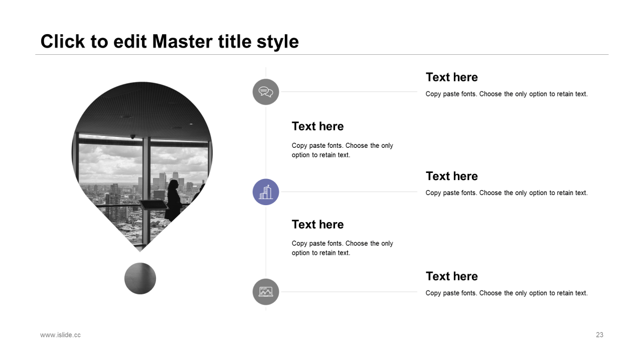Select the purple building icon circle
The height and width of the screenshot is (362, 644).
(266, 192)
